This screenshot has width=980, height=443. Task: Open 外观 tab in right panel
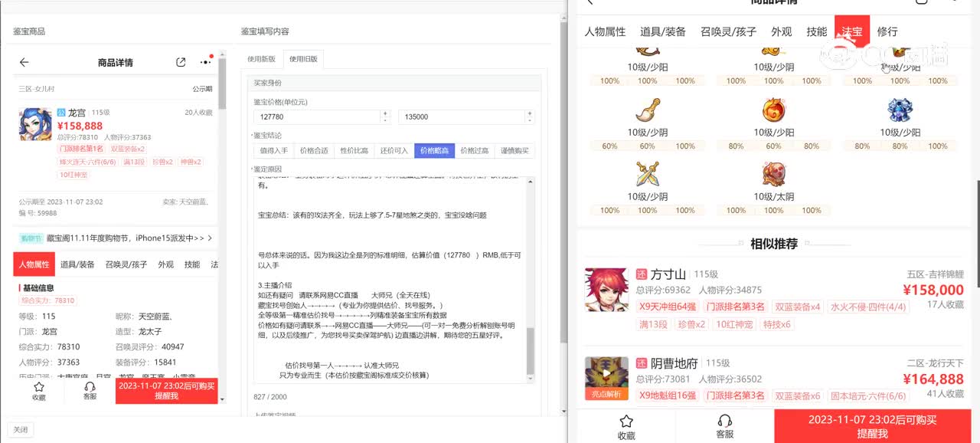click(x=782, y=31)
